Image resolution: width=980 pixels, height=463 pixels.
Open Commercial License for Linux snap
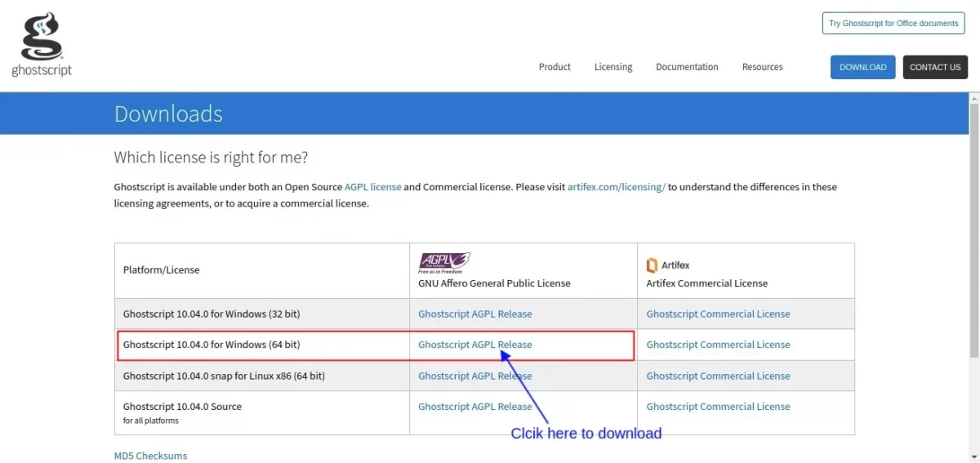pyautogui.click(x=718, y=376)
